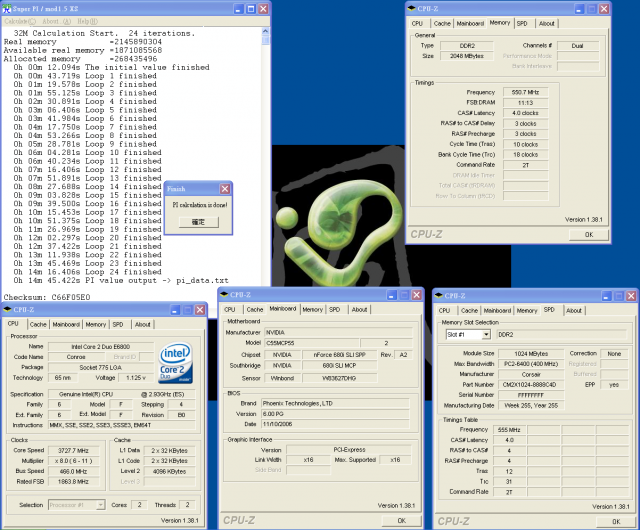
Task: Click OK in the CPU-Z SPD window
Action: point(616,521)
